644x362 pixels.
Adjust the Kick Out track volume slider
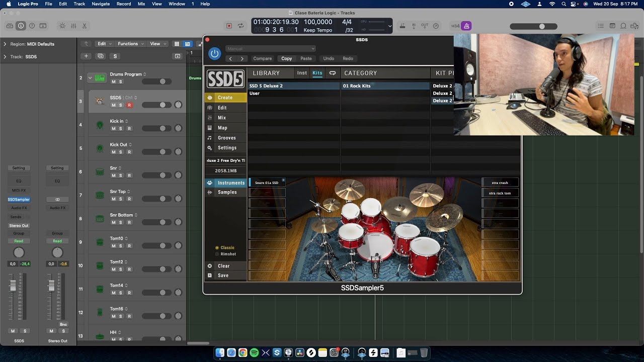[156, 152]
